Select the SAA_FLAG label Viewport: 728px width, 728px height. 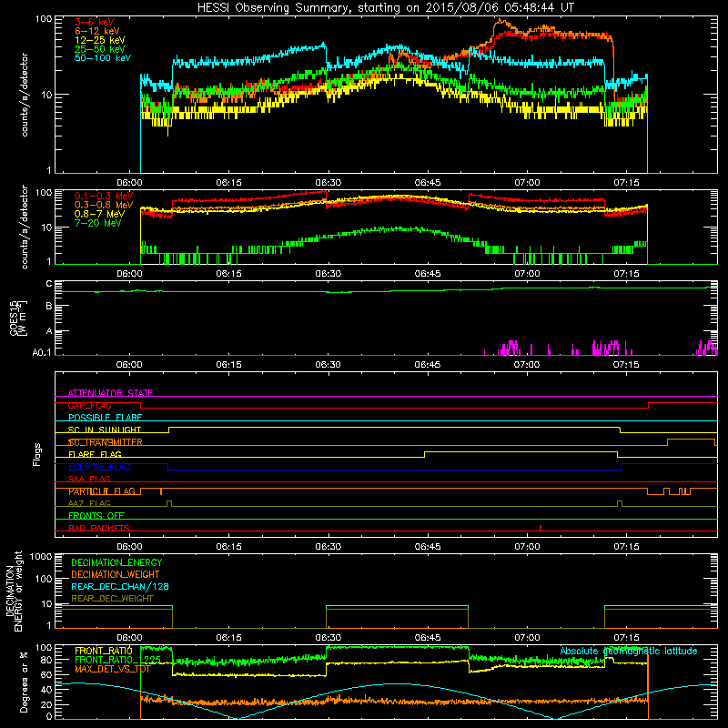coord(89,480)
